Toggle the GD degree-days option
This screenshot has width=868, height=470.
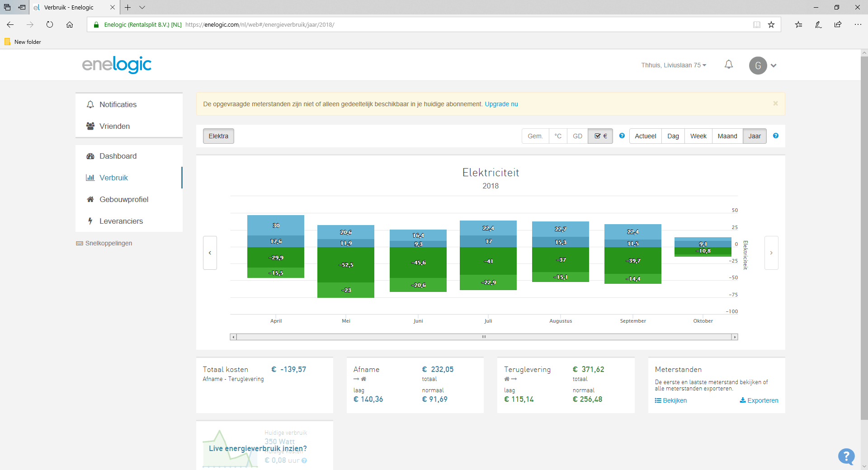(577, 136)
